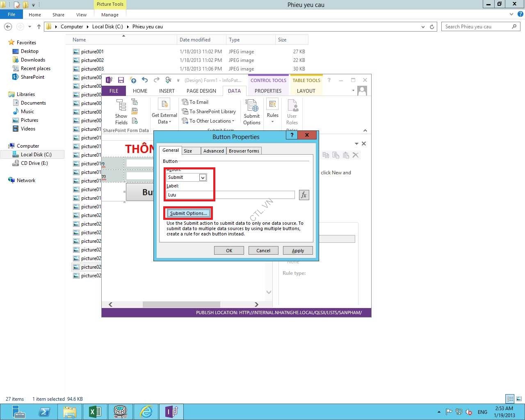The width and height of the screenshot is (525, 420).
Task: Click the Label text field containing Lưu
Action: coord(231,195)
